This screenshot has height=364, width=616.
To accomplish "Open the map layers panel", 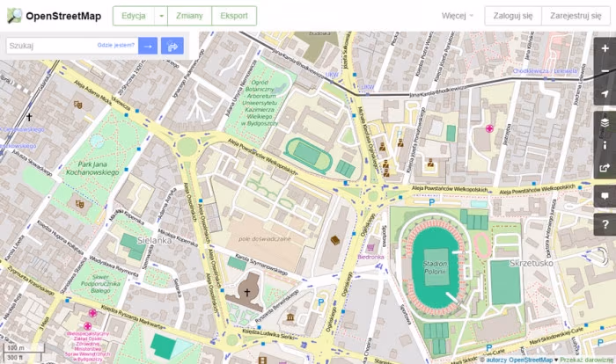I will (605, 122).
